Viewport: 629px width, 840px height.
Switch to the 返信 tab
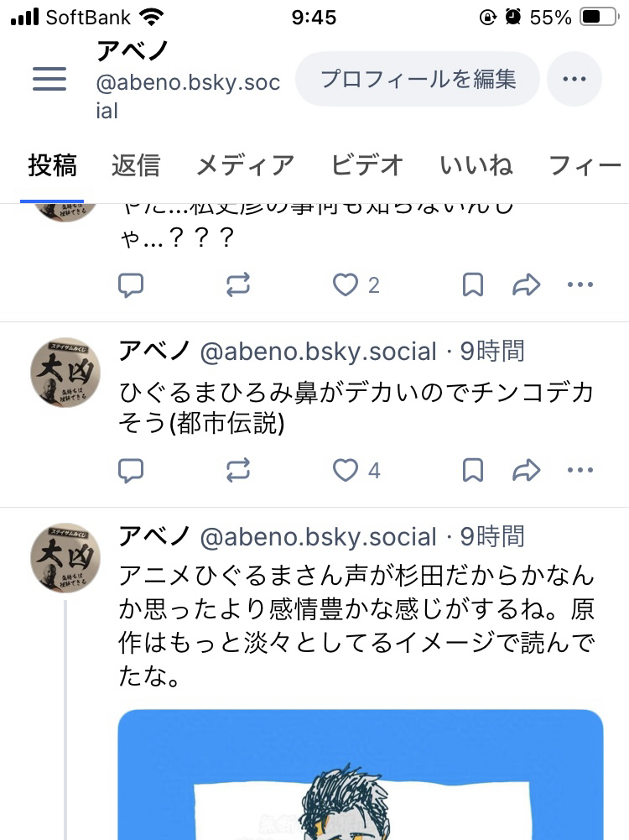coord(135,165)
